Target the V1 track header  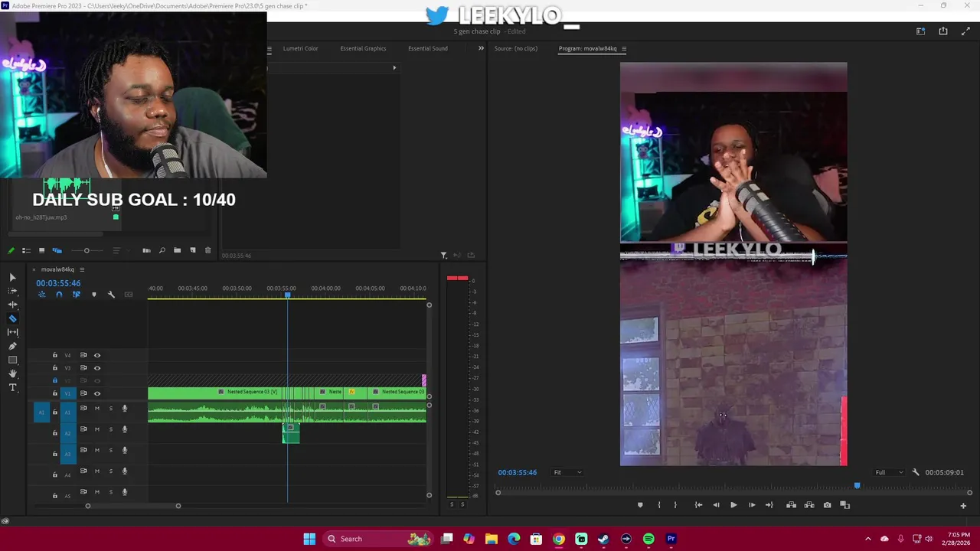[x=67, y=393]
